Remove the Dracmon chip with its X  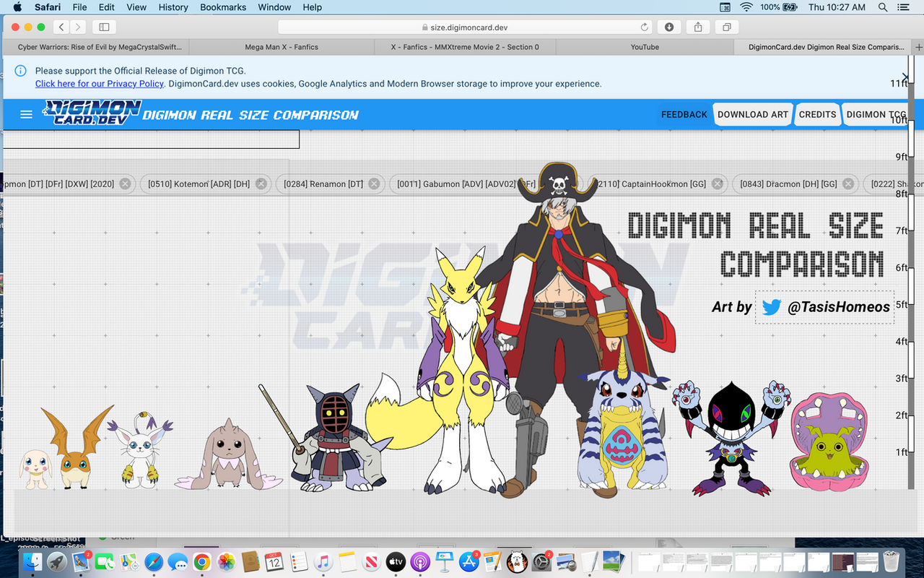[848, 184]
